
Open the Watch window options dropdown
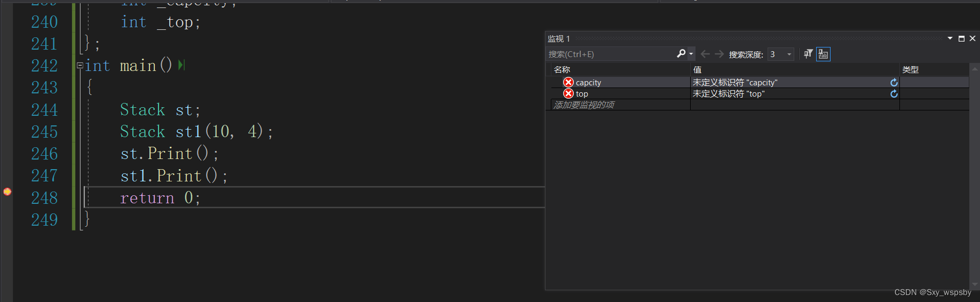pyautogui.click(x=950, y=38)
